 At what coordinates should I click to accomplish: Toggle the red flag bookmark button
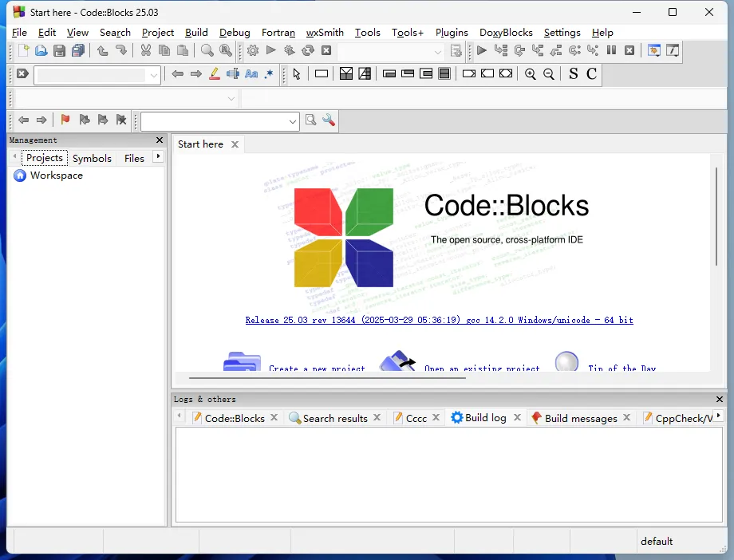(x=65, y=120)
